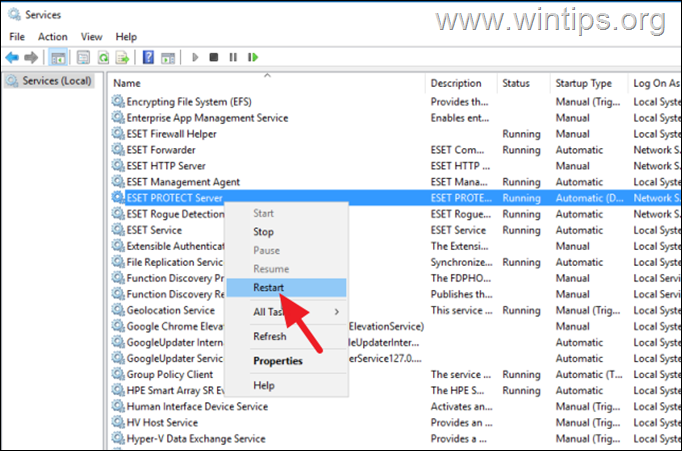Click gear icon beside Human Interface Device Service

118,406
